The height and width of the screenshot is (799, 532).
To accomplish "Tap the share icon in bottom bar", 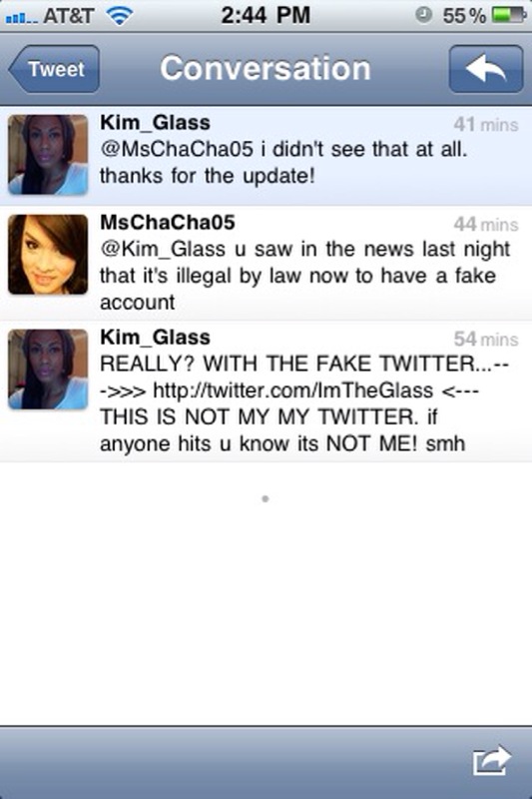I will pos(491,761).
